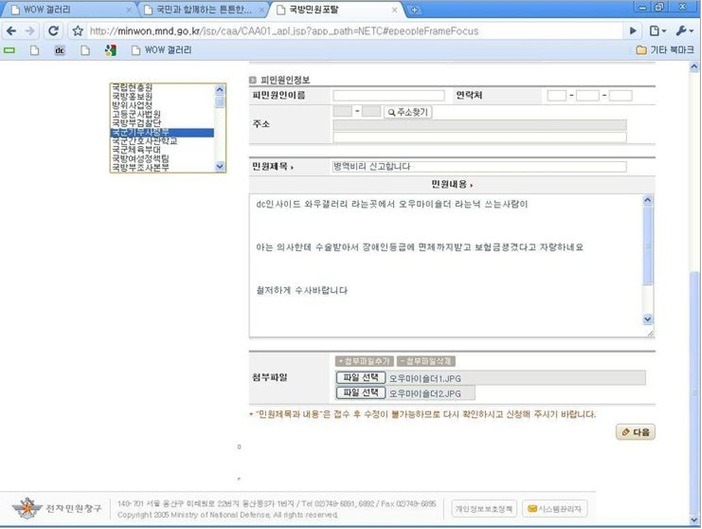702x529 pixels.
Task: Reload the page with refresh icon
Action: [x=53, y=31]
